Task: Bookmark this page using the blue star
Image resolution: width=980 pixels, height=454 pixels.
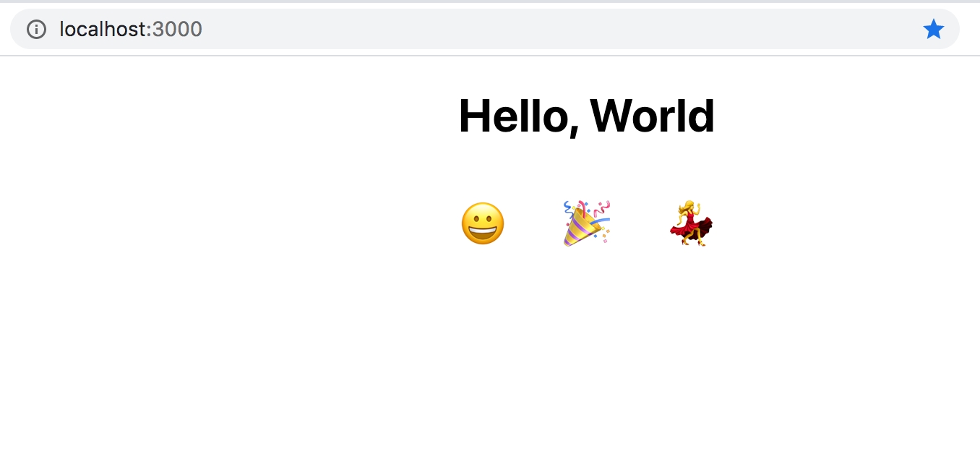Action: click(933, 29)
